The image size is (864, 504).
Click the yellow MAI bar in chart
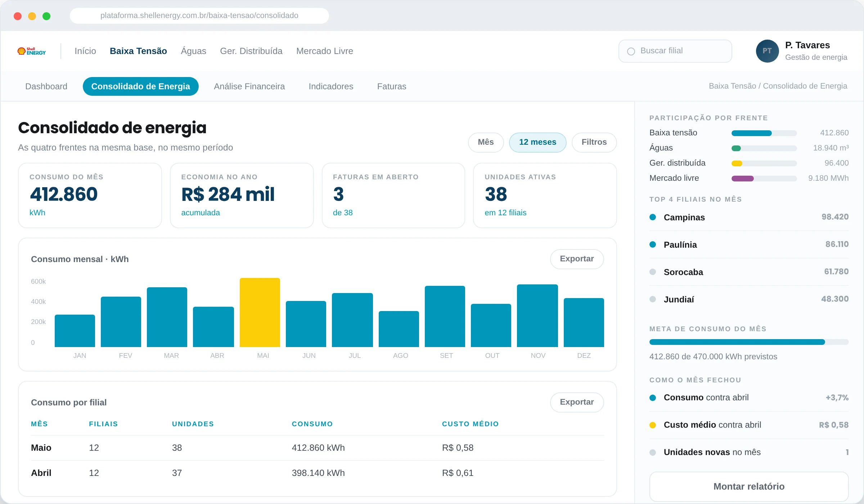pyautogui.click(x=260, y=312)
